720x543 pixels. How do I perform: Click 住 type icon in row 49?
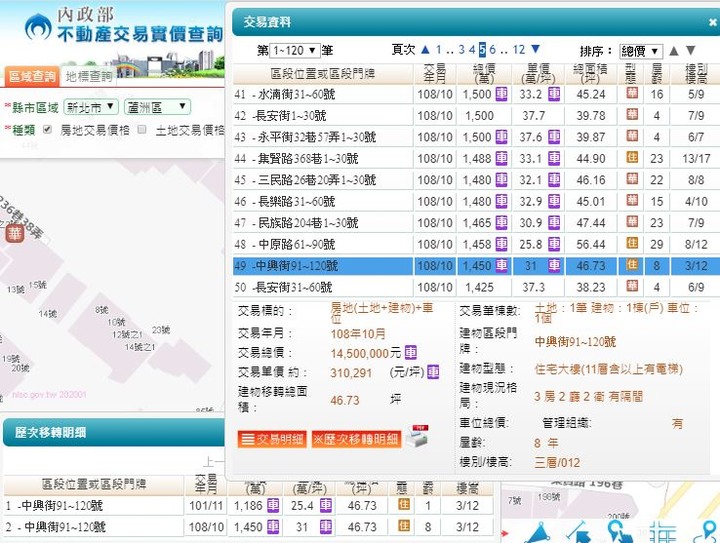632,264
